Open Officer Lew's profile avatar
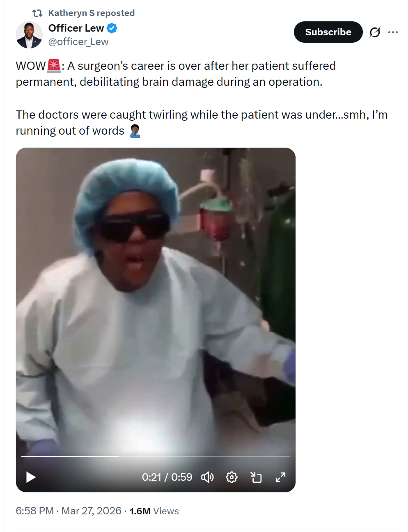408x532 pixels. (29, 35)
